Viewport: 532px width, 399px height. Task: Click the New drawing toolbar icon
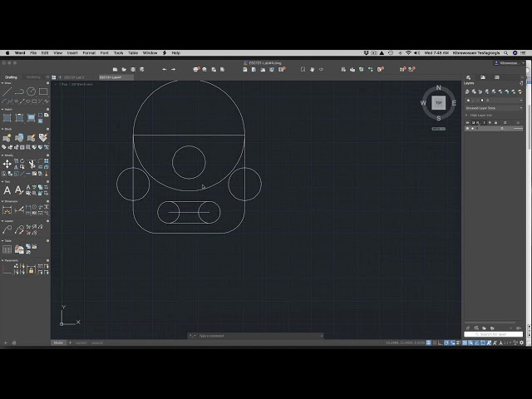coord(116,70)
